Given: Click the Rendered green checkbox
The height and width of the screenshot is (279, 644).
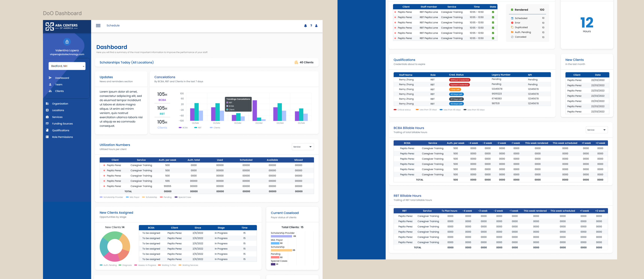Looking at the screenshot, I should [x=512, y=10].
